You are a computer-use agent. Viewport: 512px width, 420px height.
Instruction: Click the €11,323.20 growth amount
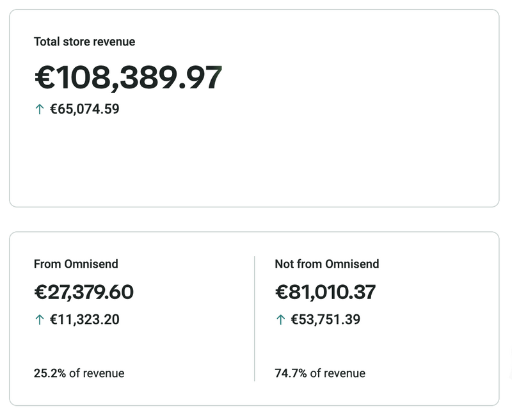pos(84,319)
